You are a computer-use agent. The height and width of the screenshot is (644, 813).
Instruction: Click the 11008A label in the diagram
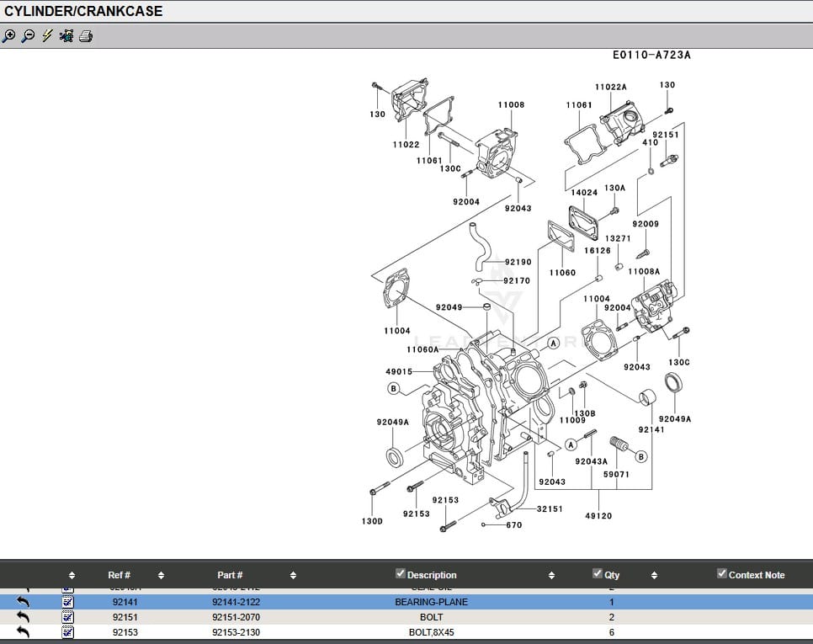pos(644,272)
